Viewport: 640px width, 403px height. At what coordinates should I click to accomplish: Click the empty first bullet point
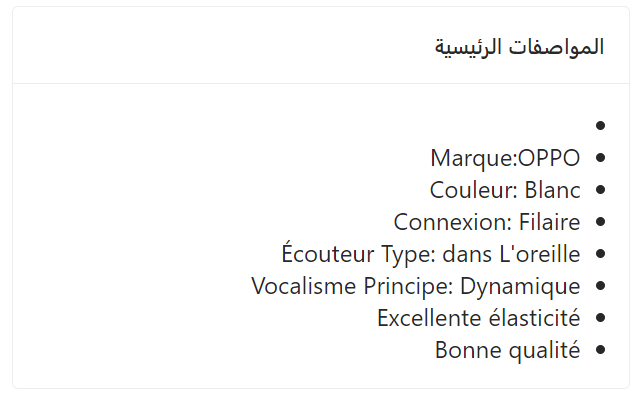600,125
